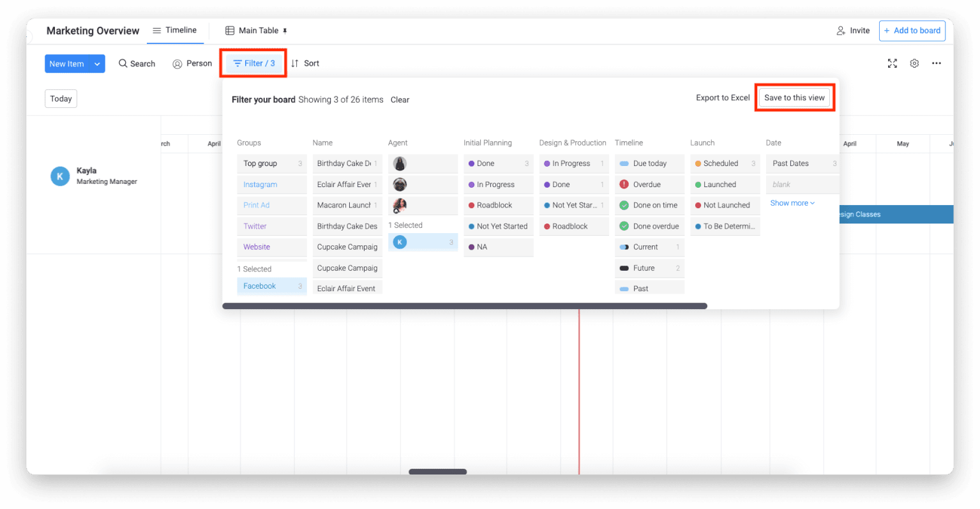Filter Date by Past Dates

pos(803,163)
